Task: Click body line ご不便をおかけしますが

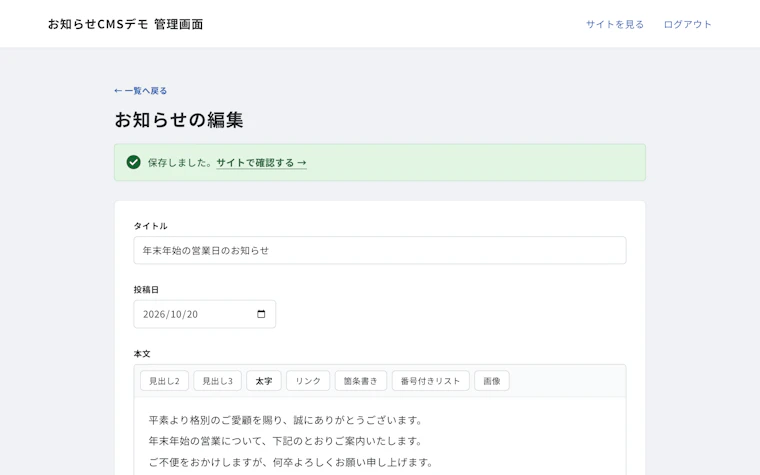Action: click(x=290, y=462)
